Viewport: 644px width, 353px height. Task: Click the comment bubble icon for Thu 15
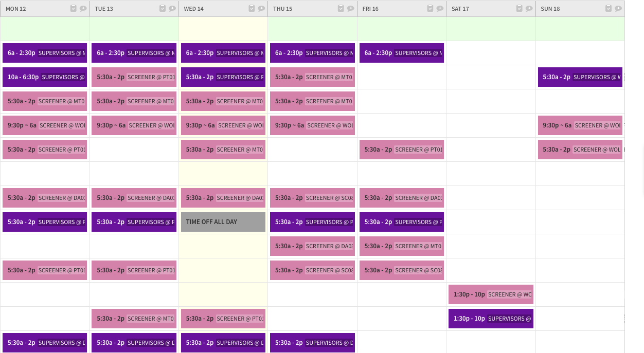[x=351, y=8]
